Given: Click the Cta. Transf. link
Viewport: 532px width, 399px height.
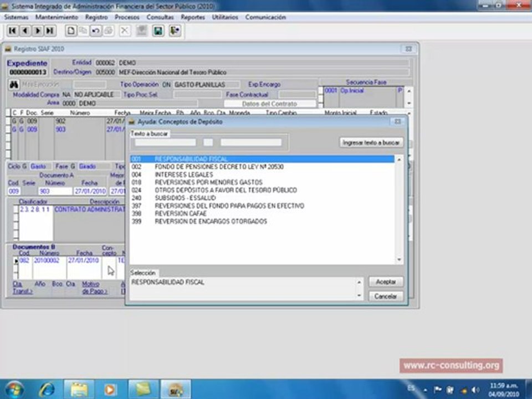Looking at the screenshot, I should [22, 288].
